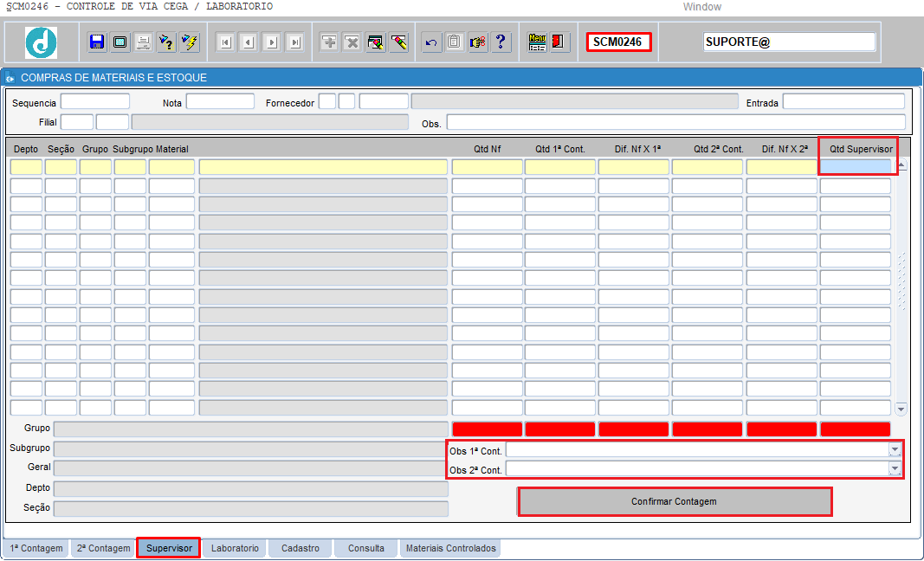Open the Consulta tab

366,548
